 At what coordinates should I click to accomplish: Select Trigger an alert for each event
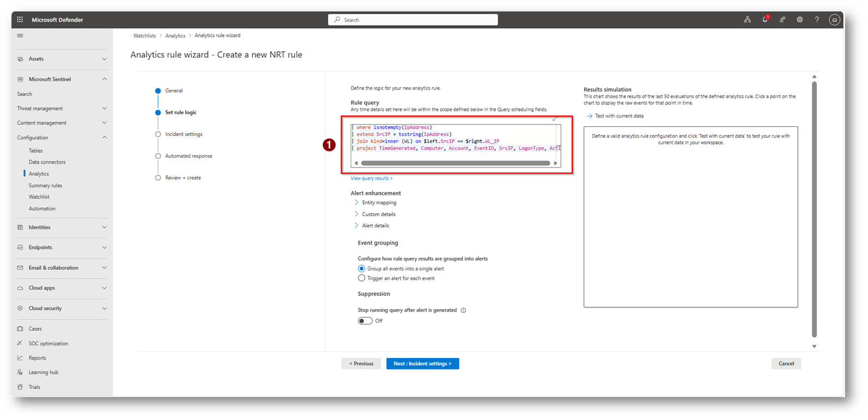tap(362, 278)
